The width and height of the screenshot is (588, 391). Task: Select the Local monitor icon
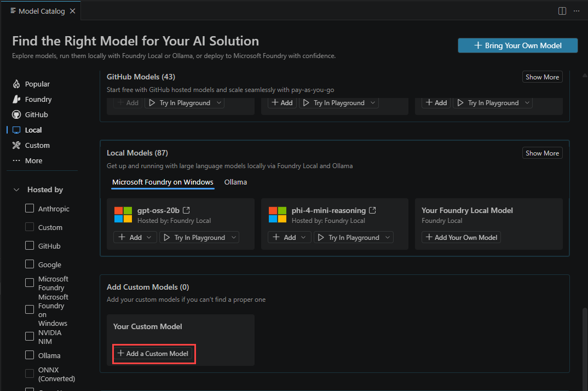[16, 130]
